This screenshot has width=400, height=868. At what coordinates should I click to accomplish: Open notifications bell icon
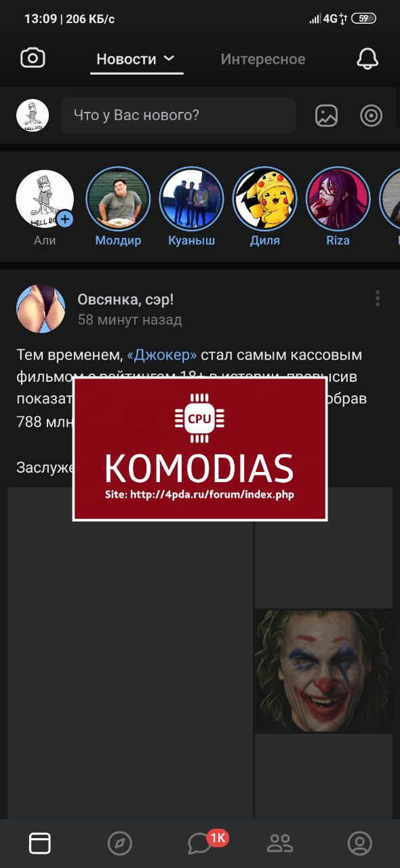tap(367, 59)
